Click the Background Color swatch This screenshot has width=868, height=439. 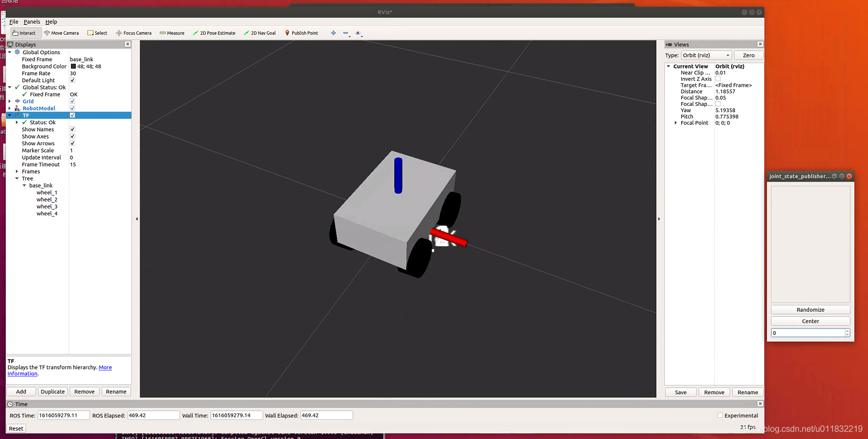point(73,66)
